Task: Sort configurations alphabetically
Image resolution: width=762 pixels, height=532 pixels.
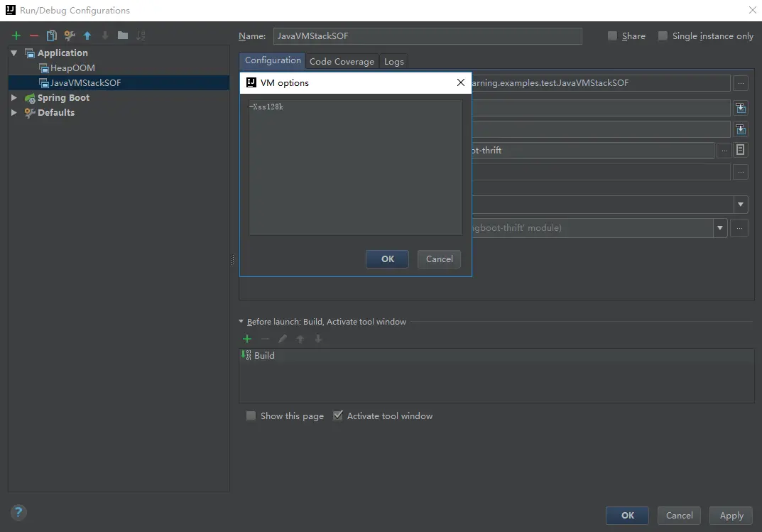Action: tap(141, 36)
